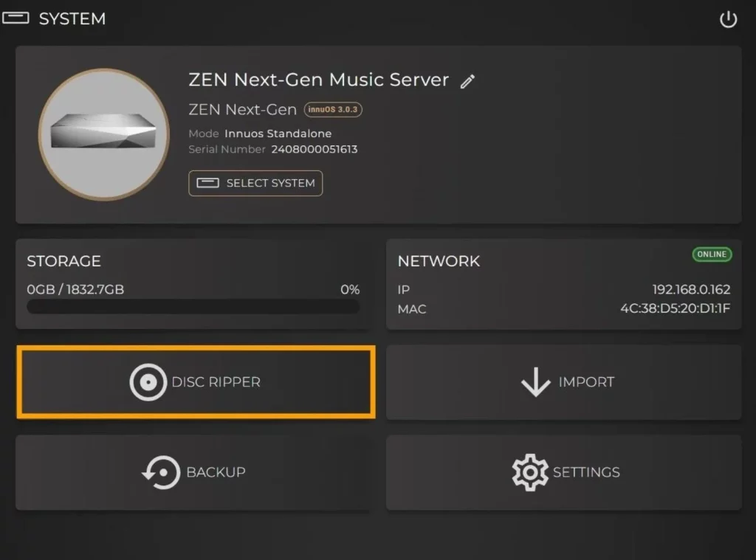
Task: Click the pencil edit icon beside server name
Action: click(467, 81)
